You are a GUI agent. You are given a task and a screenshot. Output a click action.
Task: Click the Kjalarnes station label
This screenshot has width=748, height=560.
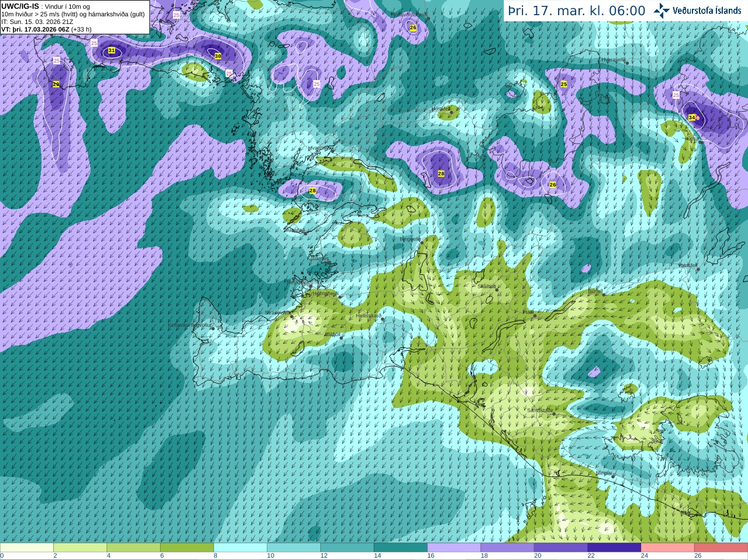[x=318, y=258]
